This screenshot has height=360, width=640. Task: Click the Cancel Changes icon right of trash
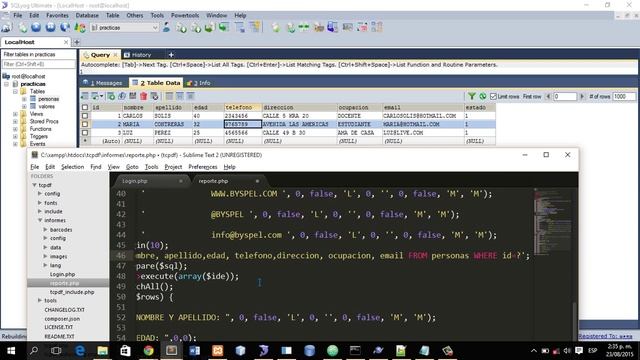(154, 96)
